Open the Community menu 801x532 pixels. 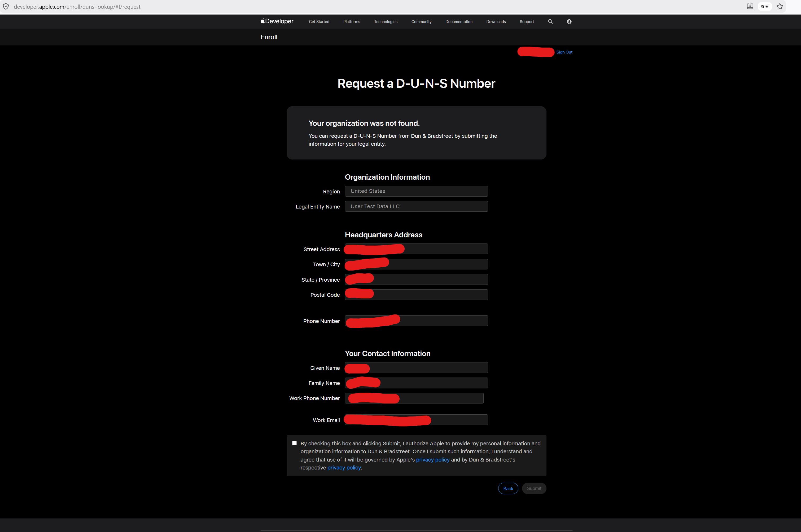pyautogui.click(x=421, y=22)
